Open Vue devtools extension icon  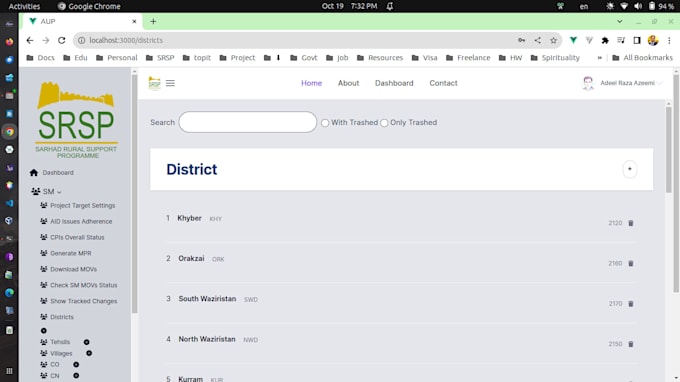573,40
